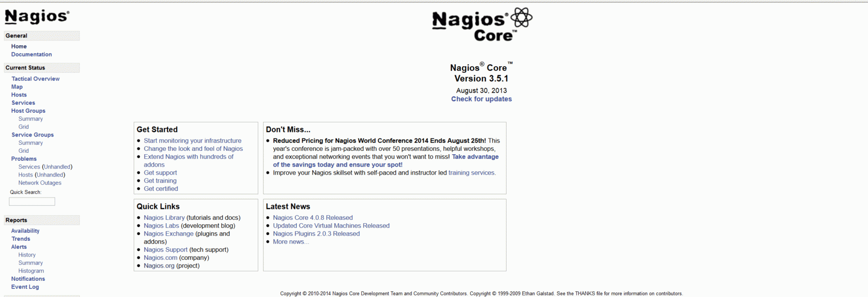Click the Latest News heading
Screen dimensions: 868x297
[288, 207]
